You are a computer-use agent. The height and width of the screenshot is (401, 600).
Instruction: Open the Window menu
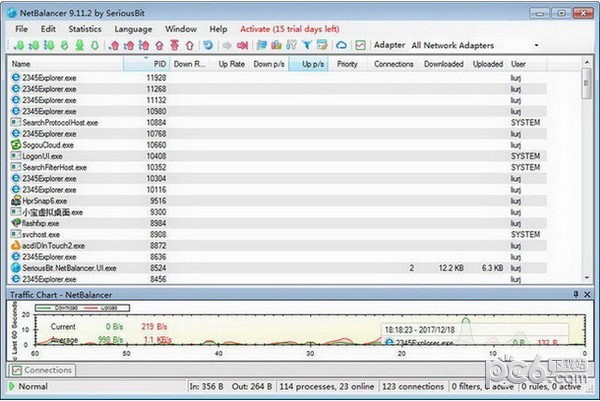181,29
